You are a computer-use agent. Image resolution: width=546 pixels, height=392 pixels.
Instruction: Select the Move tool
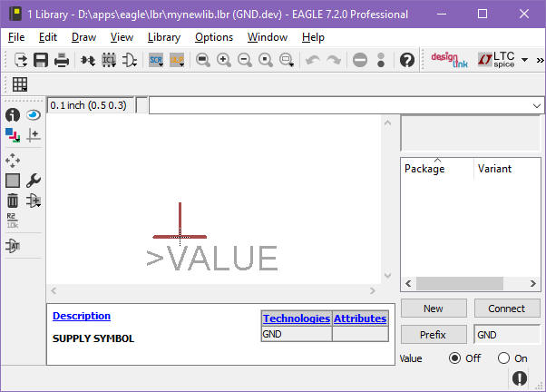point(13,160)
